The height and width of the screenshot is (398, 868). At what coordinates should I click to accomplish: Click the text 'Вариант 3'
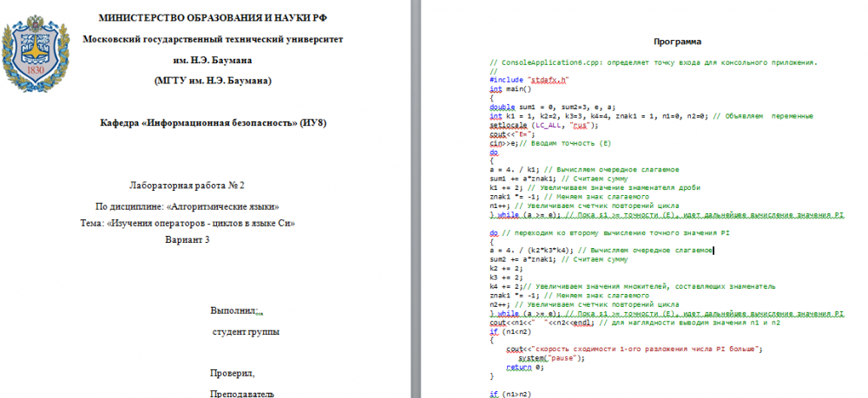pos(187,240)
